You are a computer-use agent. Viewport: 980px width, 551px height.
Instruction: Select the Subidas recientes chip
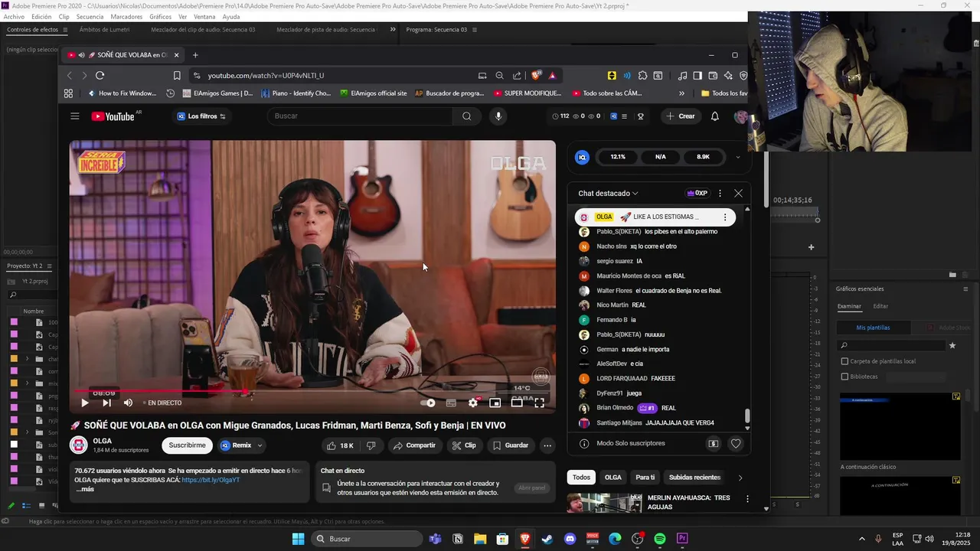pyautogui.click(x=694, y=478)
